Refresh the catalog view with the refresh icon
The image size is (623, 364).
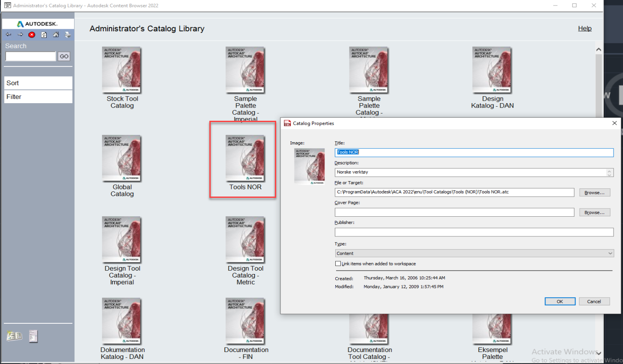point(44,35)
